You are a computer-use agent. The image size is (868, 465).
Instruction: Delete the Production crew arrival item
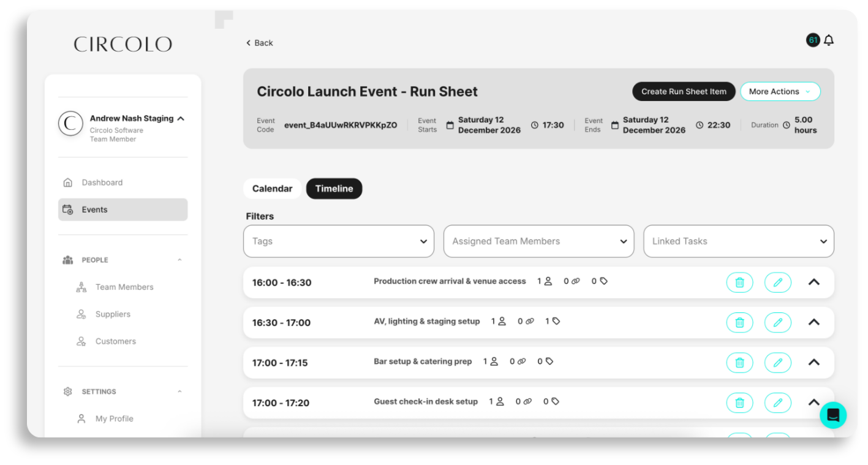pos(739,282)
